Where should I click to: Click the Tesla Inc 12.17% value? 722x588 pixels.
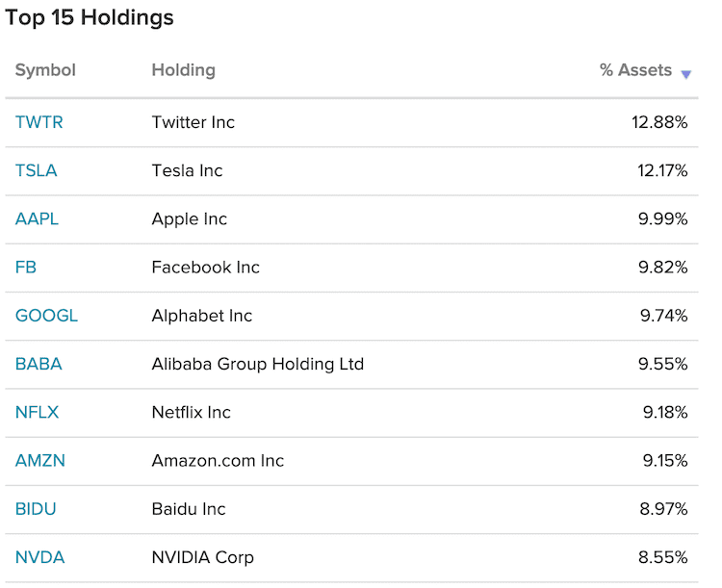pyautogui.click(x=660, y=170)
